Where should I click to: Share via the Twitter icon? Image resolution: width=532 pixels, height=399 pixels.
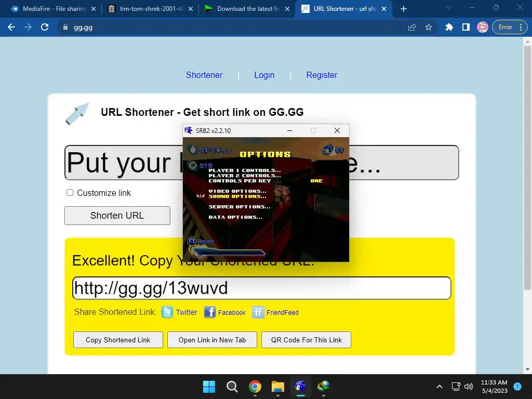click(x=167, y=312)
